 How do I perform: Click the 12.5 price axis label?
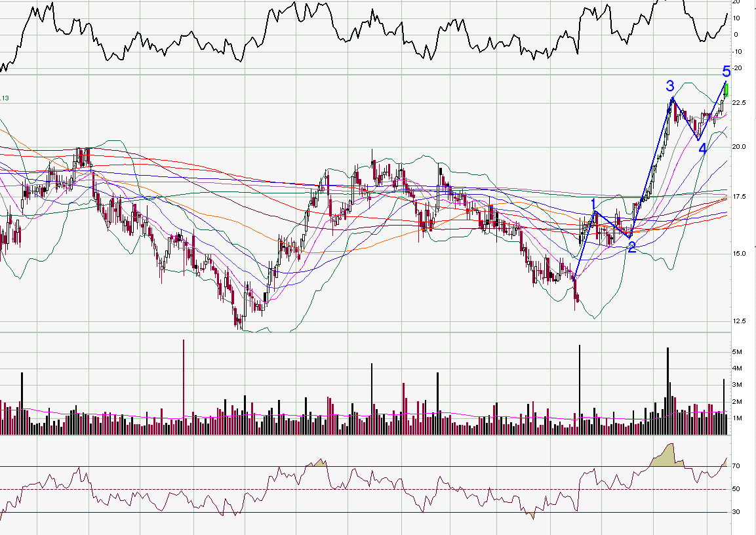coord(739,321)
